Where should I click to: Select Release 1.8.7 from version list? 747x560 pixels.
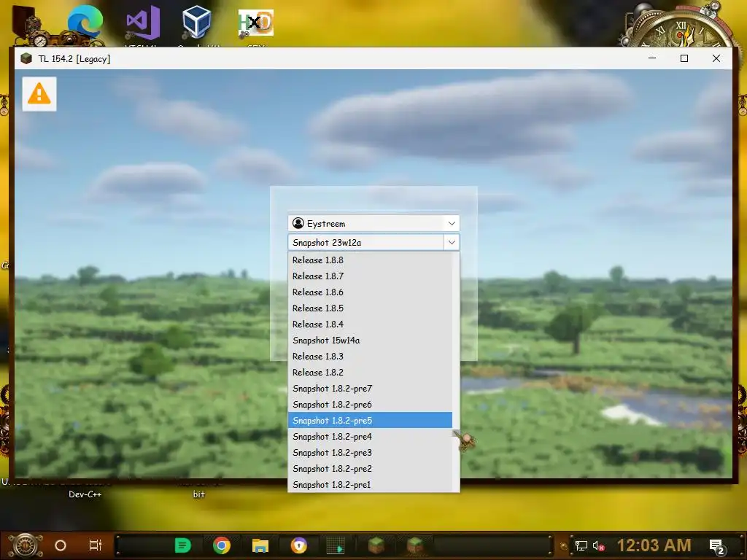[x=370, y=276]
